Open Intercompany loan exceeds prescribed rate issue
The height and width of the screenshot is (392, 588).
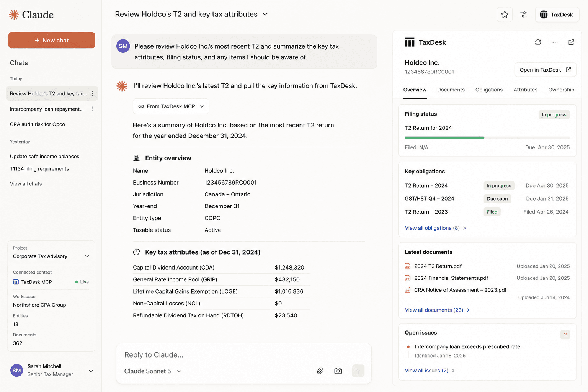[467, 347]
